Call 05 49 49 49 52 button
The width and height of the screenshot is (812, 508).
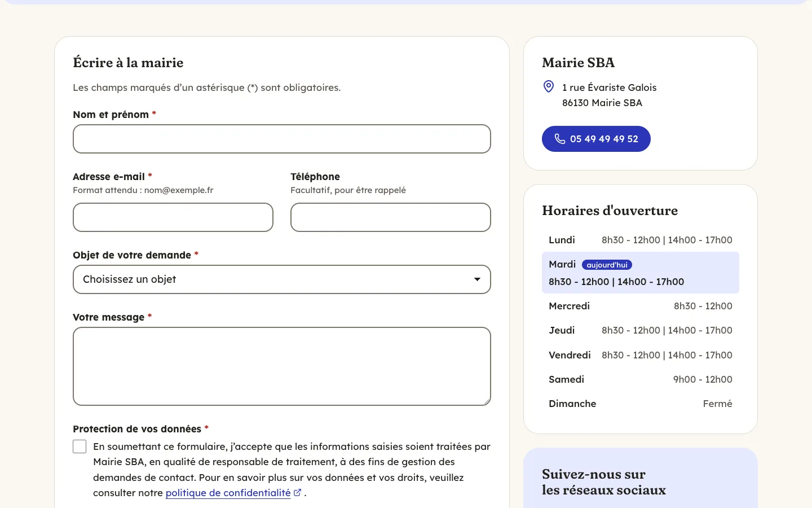tap(596, 139)
